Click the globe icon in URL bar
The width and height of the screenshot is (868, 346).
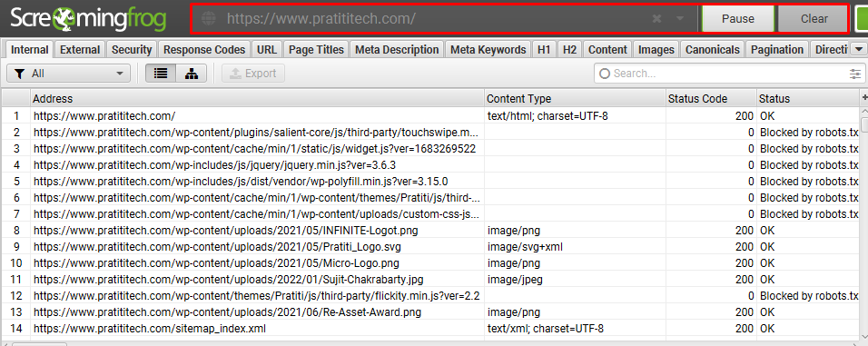tap(209, 18)
